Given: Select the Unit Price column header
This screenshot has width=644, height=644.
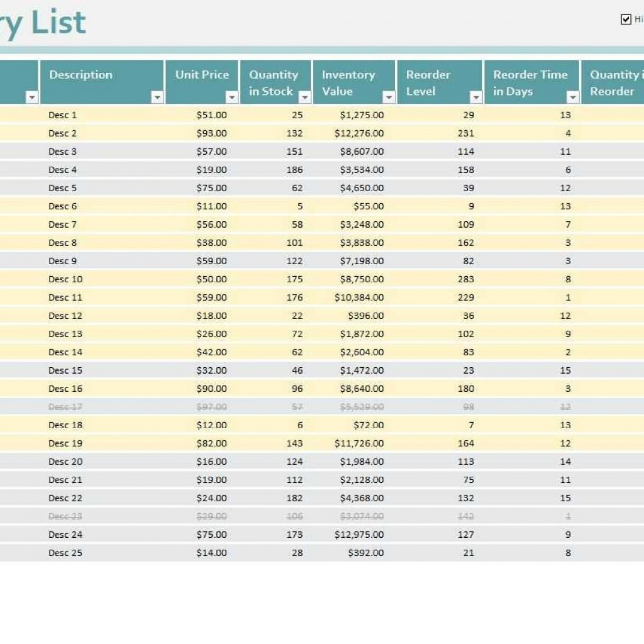Looking at the screenshot, I should click(202, 82).
